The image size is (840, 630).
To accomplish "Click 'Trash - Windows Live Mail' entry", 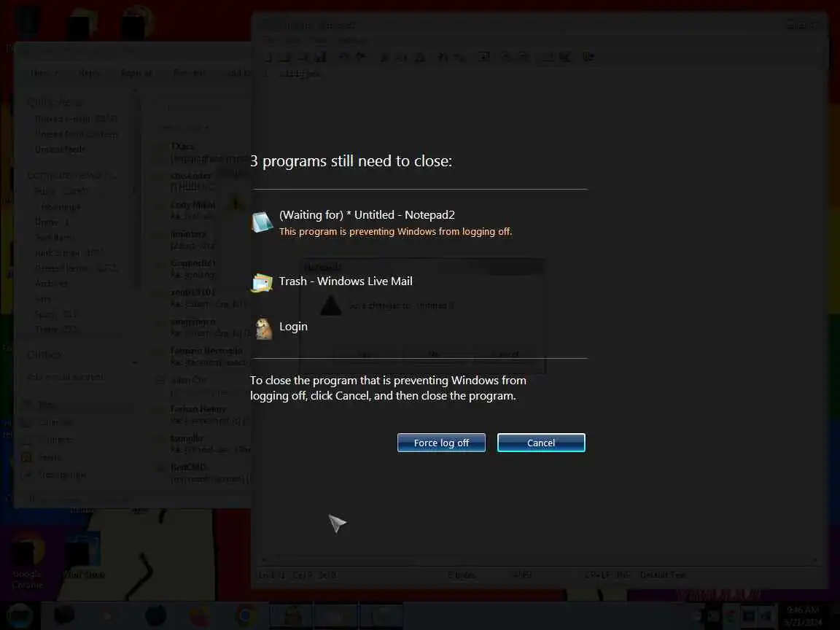I will 346,281.
